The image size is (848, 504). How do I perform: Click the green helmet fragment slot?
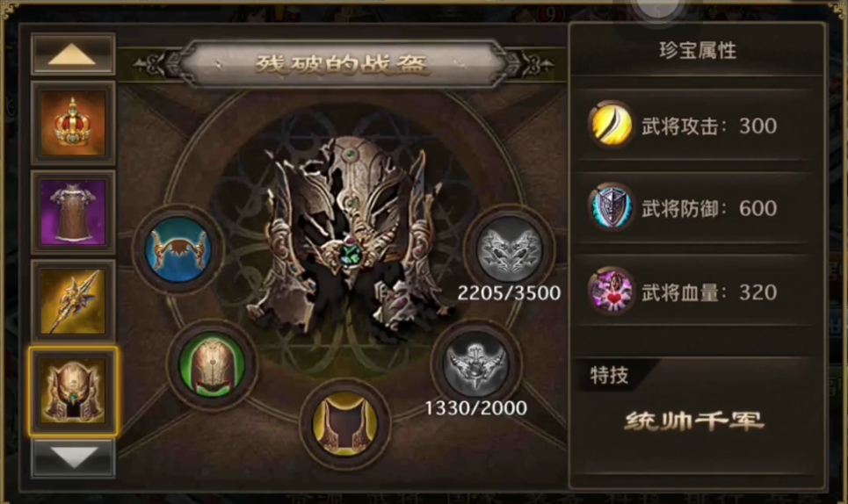212,365
